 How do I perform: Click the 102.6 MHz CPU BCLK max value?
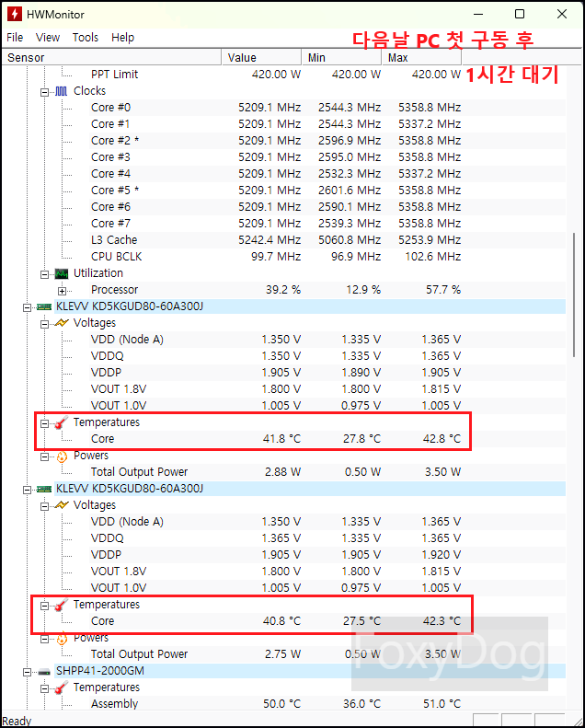tap(433, 257)
